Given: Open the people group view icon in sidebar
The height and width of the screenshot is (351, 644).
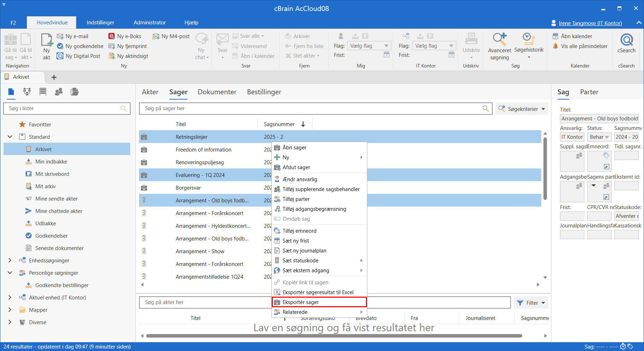Looking at the screenshot, I should coord(59,92).
